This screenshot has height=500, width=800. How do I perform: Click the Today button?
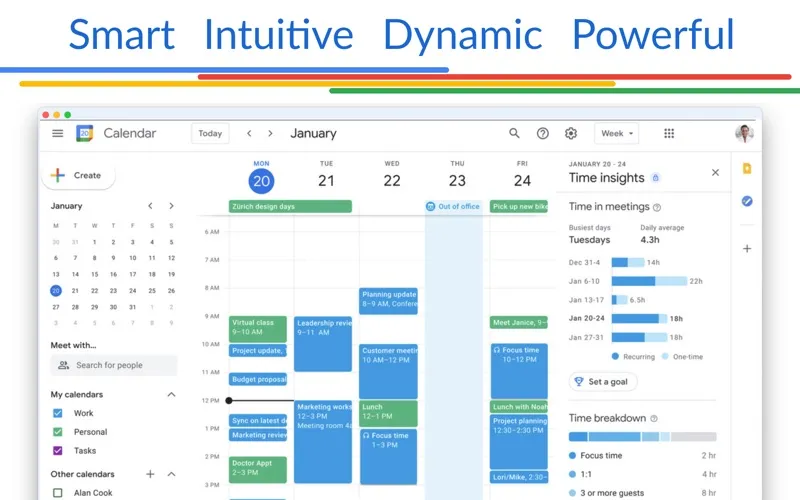pos(210,133)
